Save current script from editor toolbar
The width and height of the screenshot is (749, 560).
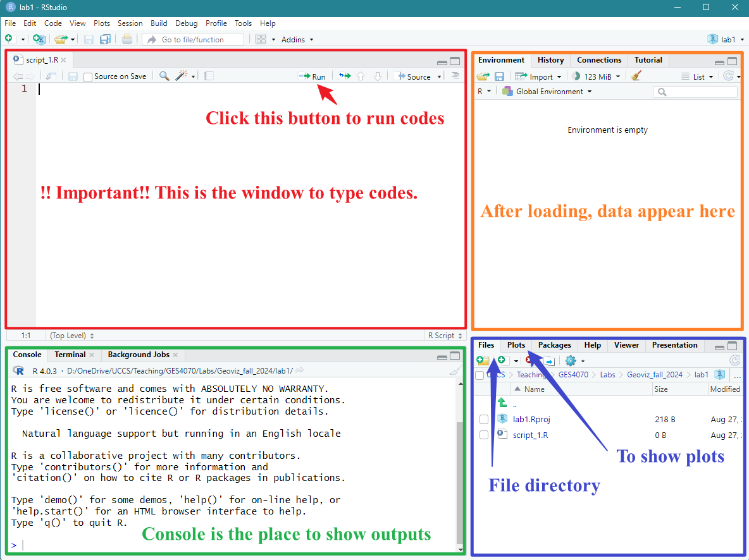point(73,76)
